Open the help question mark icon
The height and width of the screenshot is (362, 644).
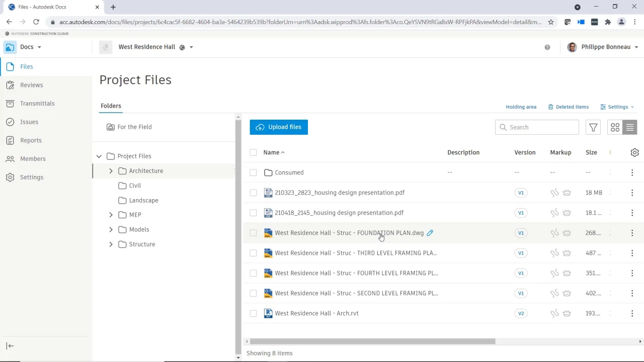pos(547,47)
